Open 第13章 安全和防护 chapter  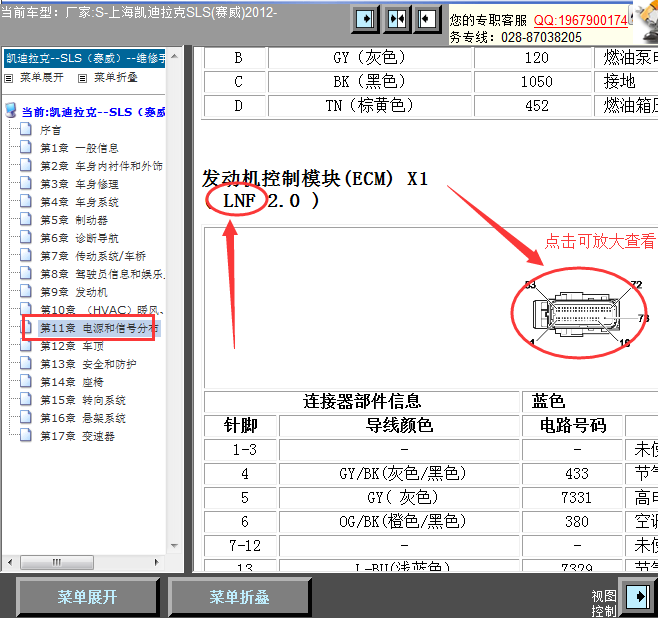click(88, 364)
